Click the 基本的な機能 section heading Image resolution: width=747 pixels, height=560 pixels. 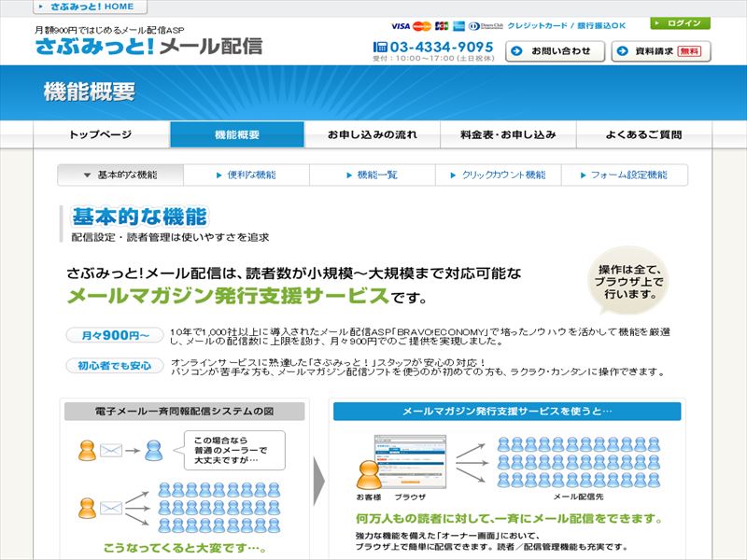click(x=139, y=217)
